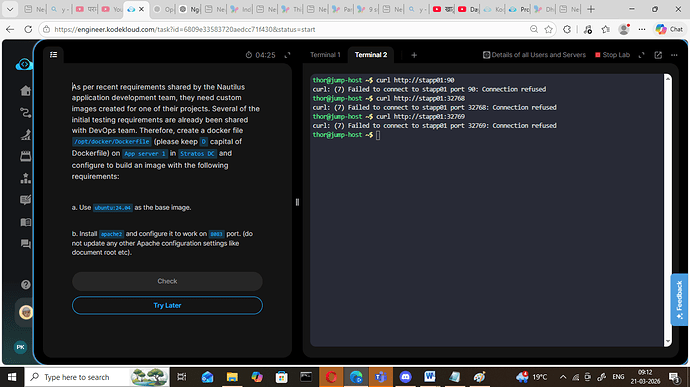690x387 pixels.
Task: Click the Stratos DC label
Action: point(198,154)
